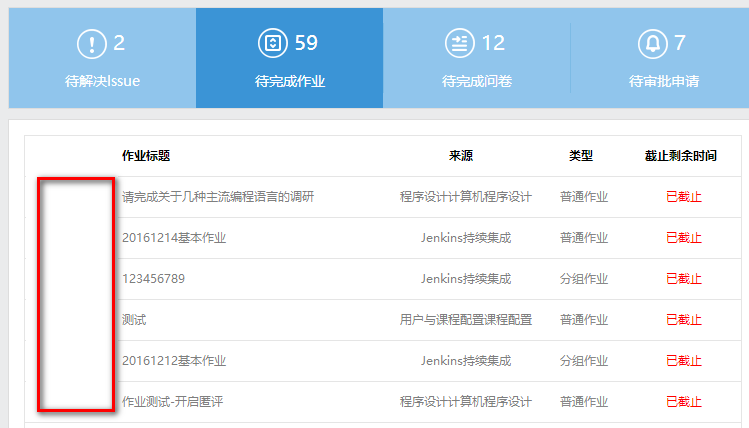Open homework 请完成关于几种主流编程语言的调研

tap(218, 197)
